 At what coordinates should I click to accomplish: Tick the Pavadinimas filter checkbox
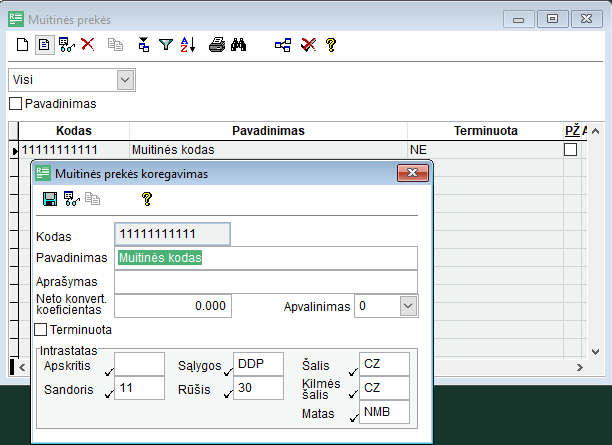(x=15, y=104)
